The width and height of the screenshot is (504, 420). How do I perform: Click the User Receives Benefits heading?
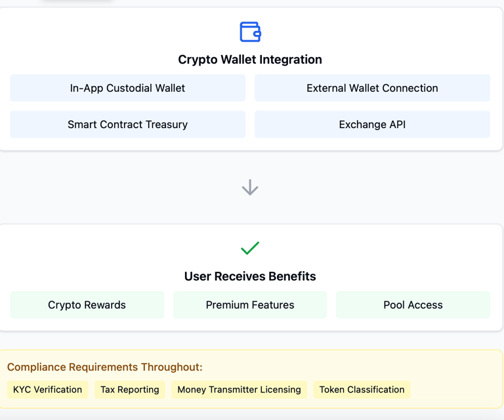click(x=250, y=276)
